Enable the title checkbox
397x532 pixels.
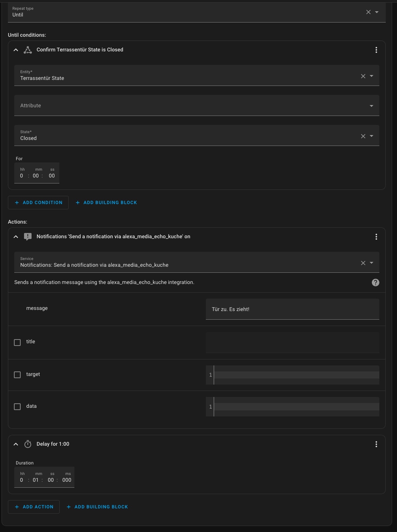[17, 343]
